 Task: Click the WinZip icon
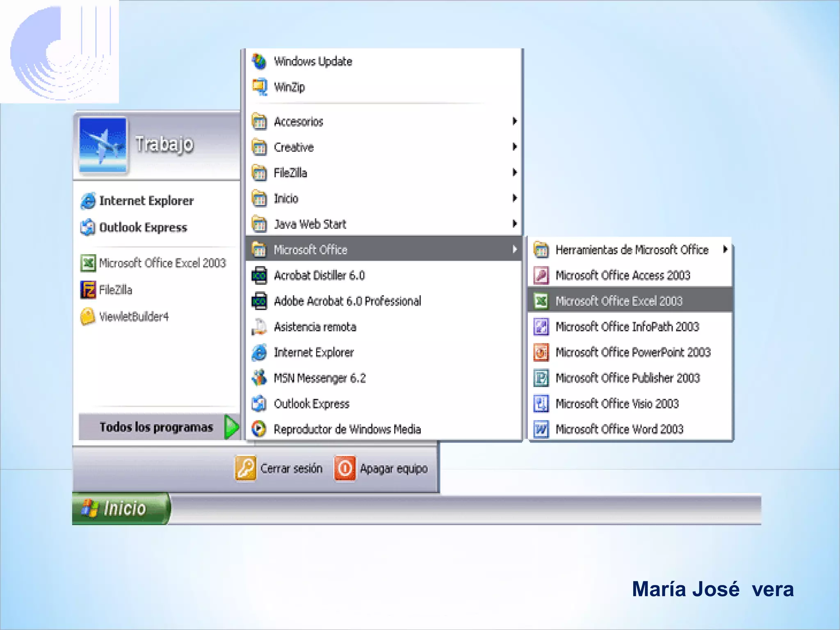[x=259, y=87]
